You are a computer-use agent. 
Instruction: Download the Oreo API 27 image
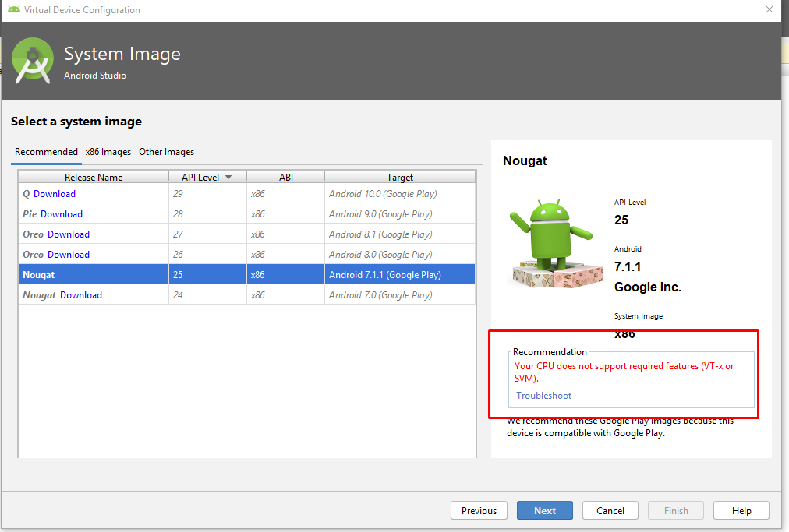(69, 234)
